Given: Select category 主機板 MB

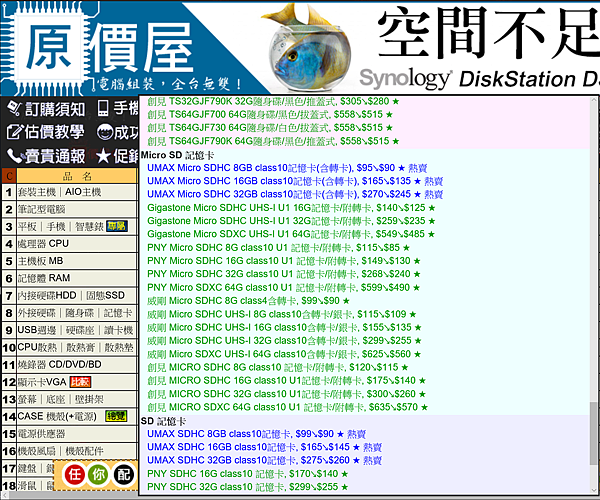Looking at the screenshot, I should click(77, 261).
